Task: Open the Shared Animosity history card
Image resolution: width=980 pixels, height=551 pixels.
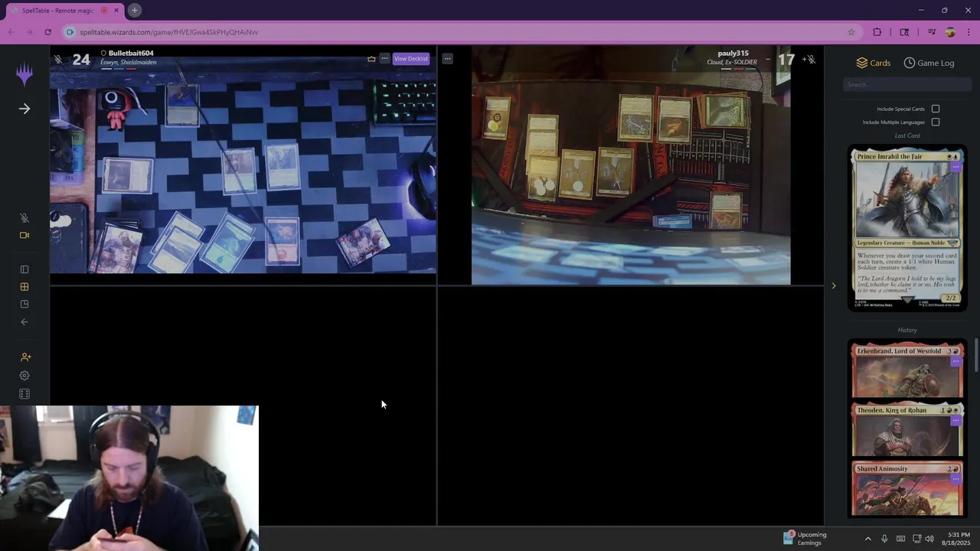Action: tap(907, 489)
